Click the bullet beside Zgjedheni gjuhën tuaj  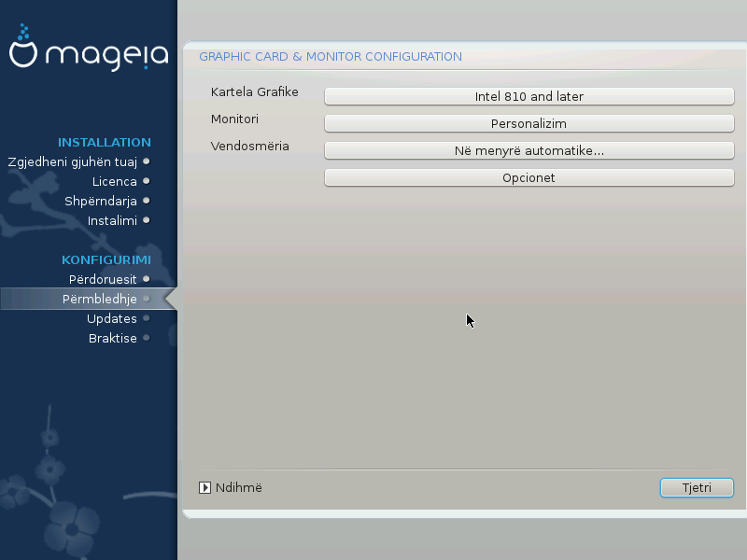click(146, 161)
